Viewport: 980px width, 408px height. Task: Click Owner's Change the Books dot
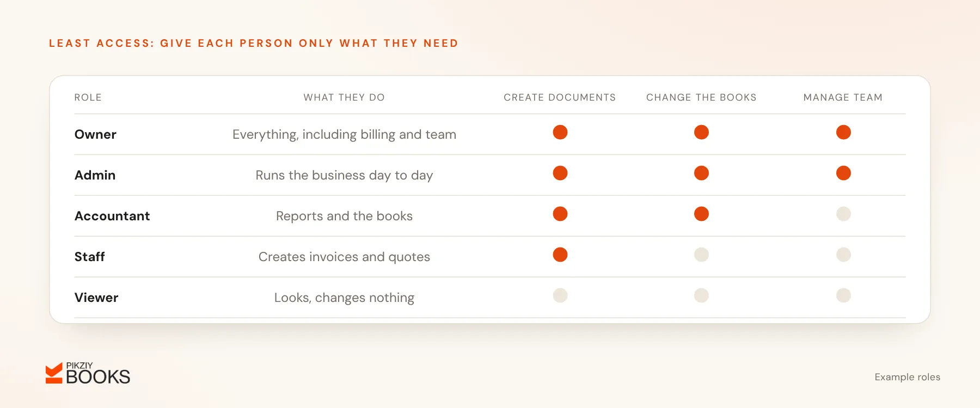701,132
